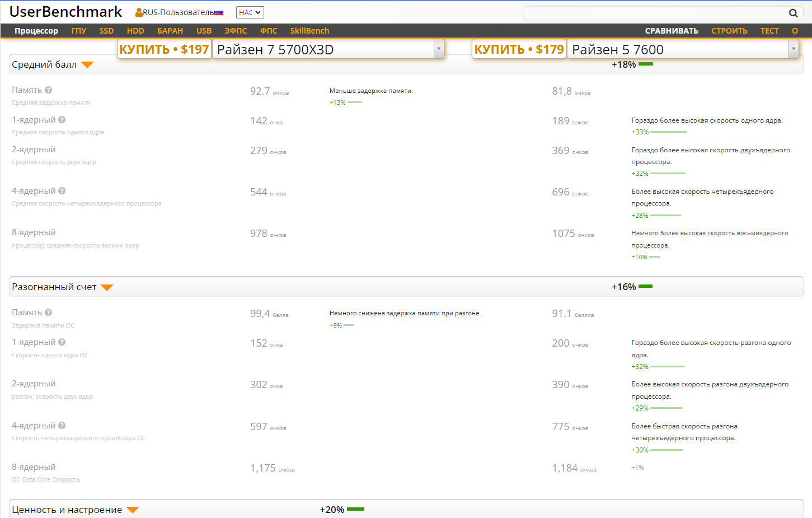Click the 189 single-core score

pyautogui.click(x=561, y=121)
